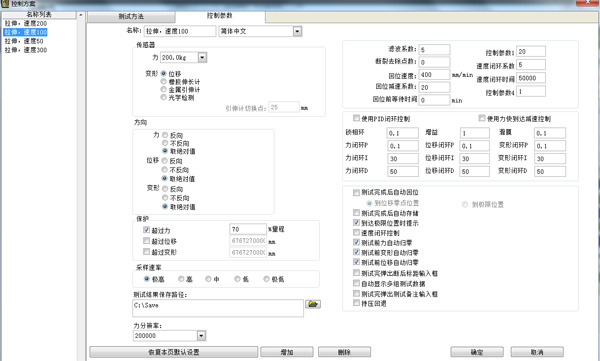This screenshot has width=600, height=361.
Task: Switch to the 测试方法 tab
Action: (131, 16)
